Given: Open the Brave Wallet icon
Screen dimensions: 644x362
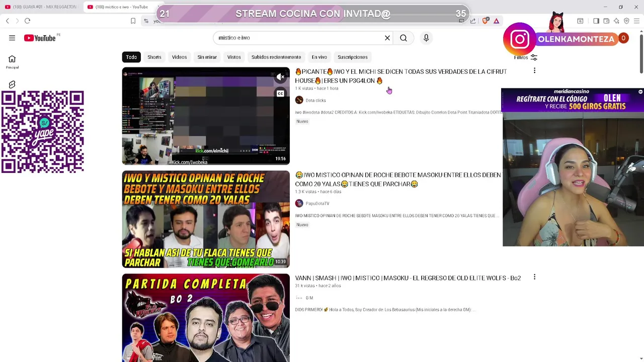Looking at the screenshot, I should (x=606, y=21).
